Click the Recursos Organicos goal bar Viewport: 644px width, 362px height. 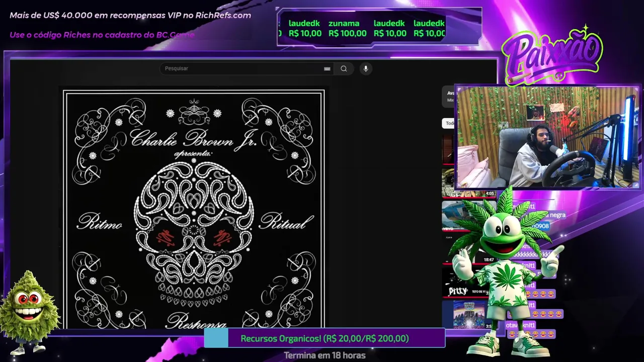coord(325,338)
